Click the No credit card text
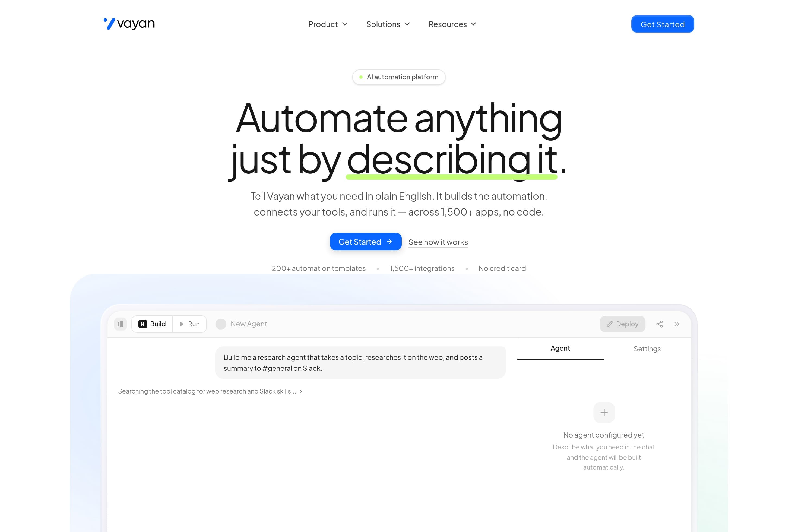 pyautogui.click(x=502, y=268)
